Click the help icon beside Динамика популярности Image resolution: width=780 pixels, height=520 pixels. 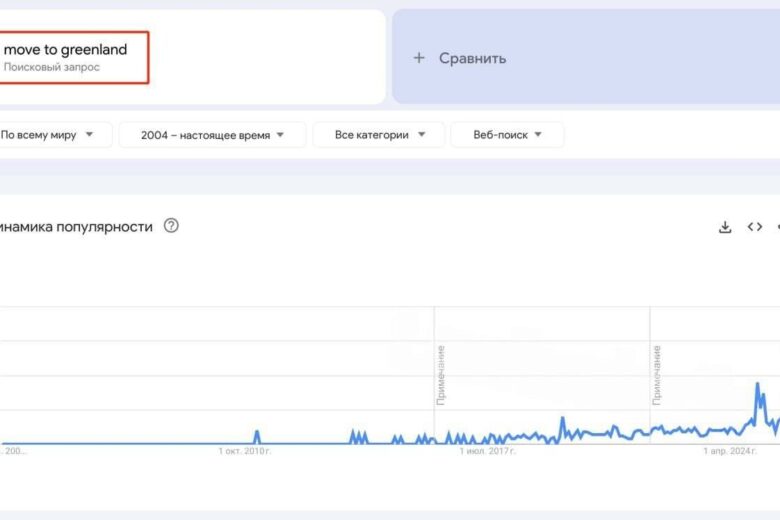click(171, 226)
